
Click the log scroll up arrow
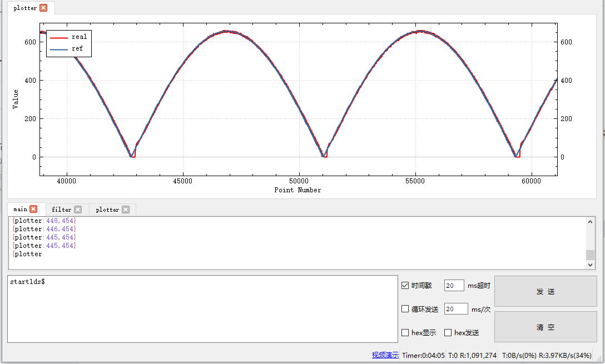(590, 222)
